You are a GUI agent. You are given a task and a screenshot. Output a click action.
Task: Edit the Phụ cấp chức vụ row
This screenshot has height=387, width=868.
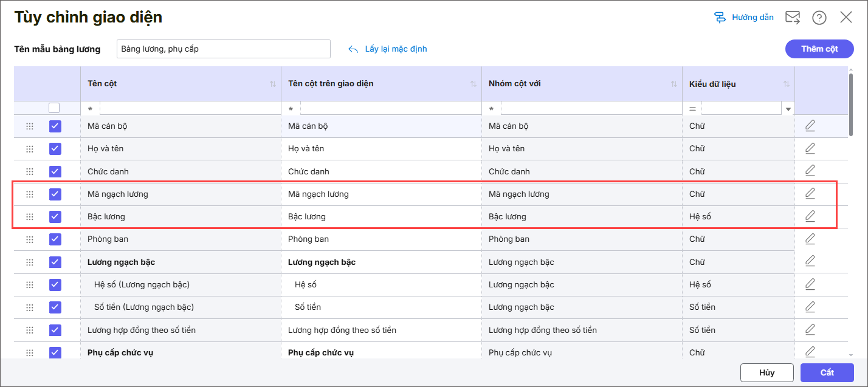(810, 352)
